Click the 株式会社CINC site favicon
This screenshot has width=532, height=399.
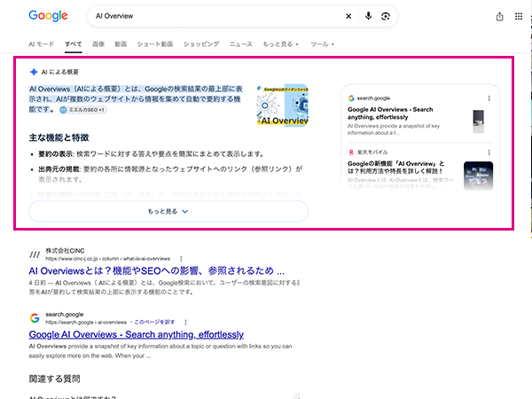[x=35, y=254]
